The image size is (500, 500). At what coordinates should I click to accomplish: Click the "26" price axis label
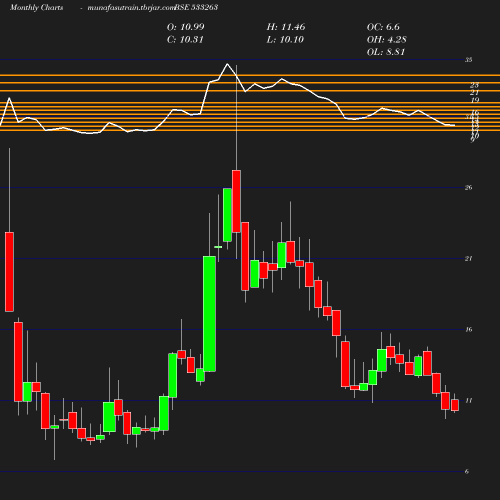click(469, 188)
